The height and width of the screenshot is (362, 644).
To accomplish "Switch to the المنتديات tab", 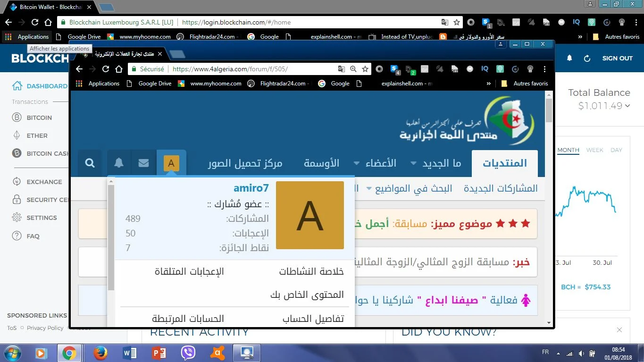I will [504, 163].
